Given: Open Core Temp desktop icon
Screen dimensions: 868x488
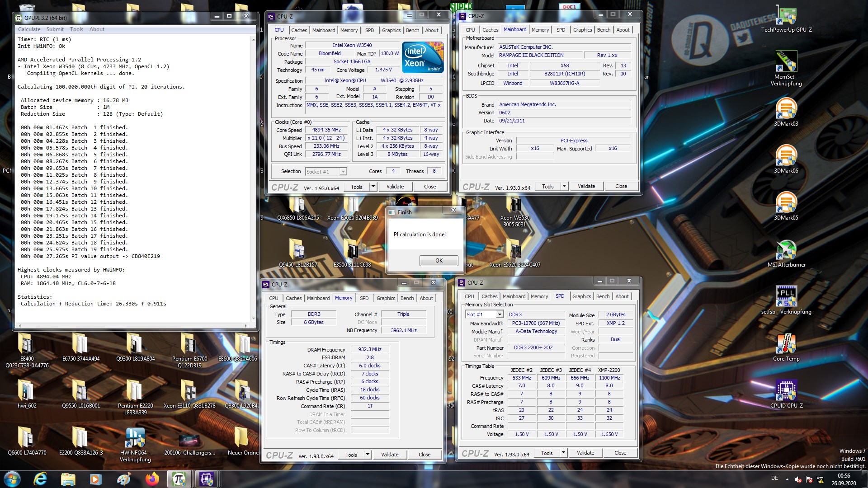Looking at the screenshot, I should coord(786,347).
